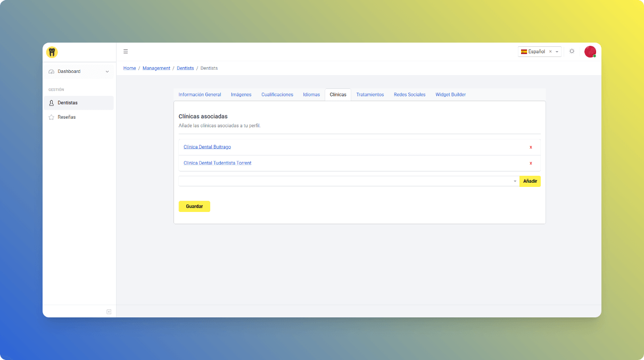Switch to the Widget Builder tab

pyautogui.click(x=450, y=95)
